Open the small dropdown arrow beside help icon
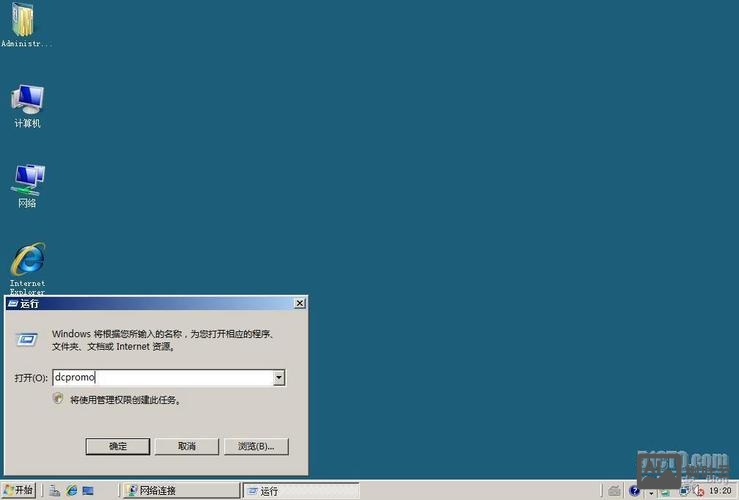Viewport: 739px width, 500px height. tap(650, 492)
